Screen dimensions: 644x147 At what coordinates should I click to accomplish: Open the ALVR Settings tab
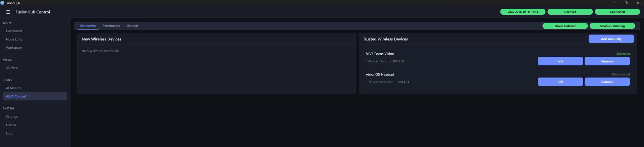click(132, 26)
